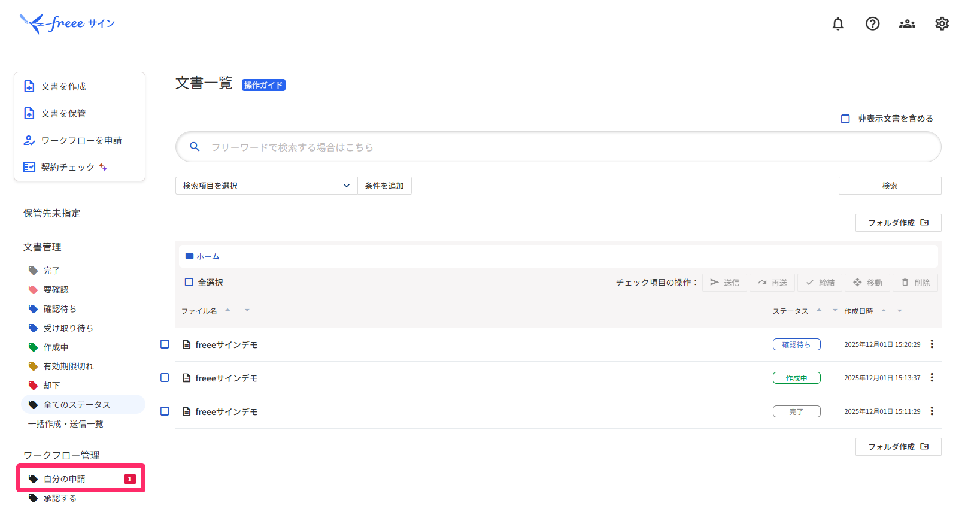980x512 pixels.
Task: Click the 再送 action button
Action: tap(772, 283)
